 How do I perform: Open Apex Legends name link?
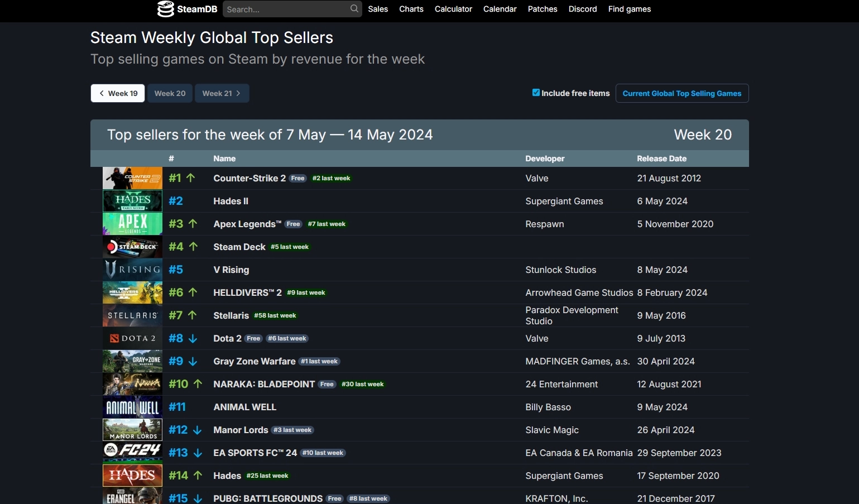(x=247, y=224)
